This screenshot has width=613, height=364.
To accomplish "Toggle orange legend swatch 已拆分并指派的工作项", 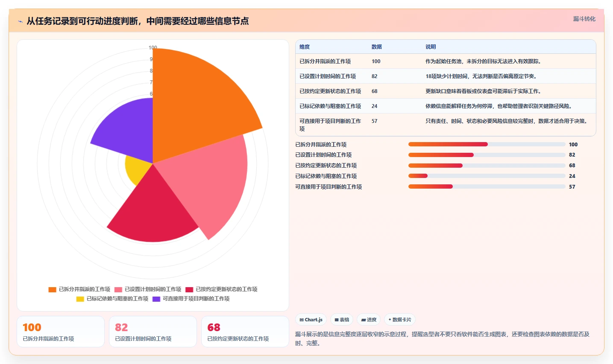I will click(x=52, y=289).
